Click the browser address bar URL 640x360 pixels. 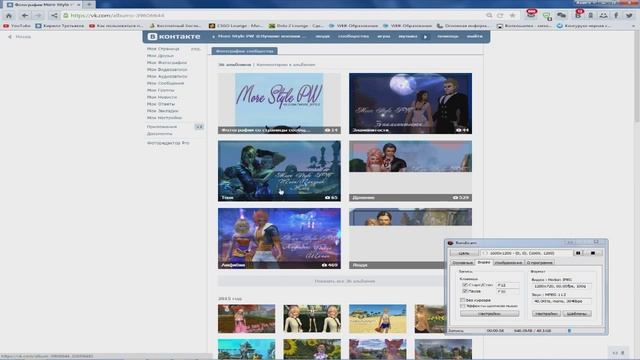[118, 16]
